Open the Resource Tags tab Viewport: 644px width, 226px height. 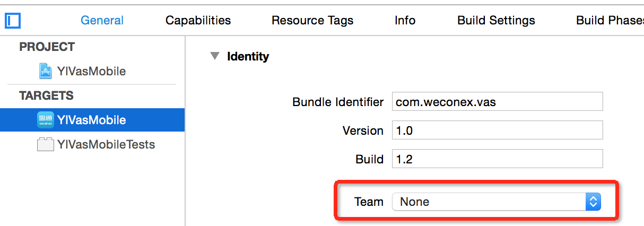tap(312, 21)
